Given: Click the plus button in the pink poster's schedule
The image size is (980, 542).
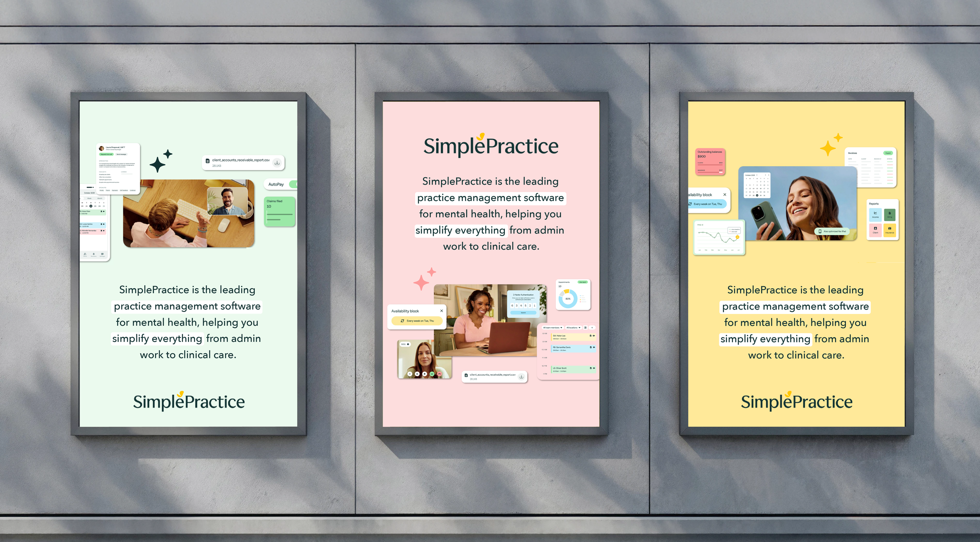Looking at the screenshot, I should pyautogui.click(x=592, y=327).
